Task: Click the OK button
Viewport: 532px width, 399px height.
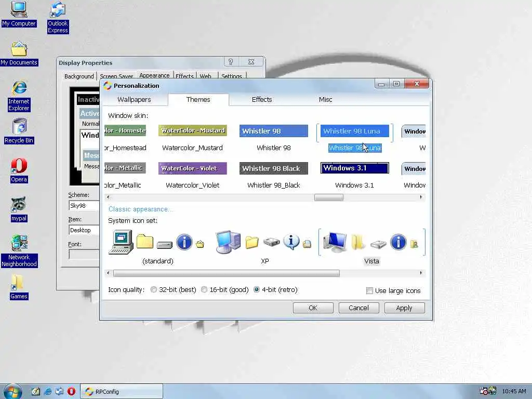Action: pos(313,308)
